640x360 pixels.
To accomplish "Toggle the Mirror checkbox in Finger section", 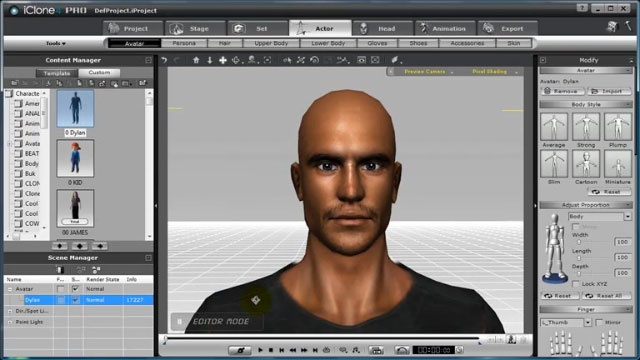I will coord(599,322).
